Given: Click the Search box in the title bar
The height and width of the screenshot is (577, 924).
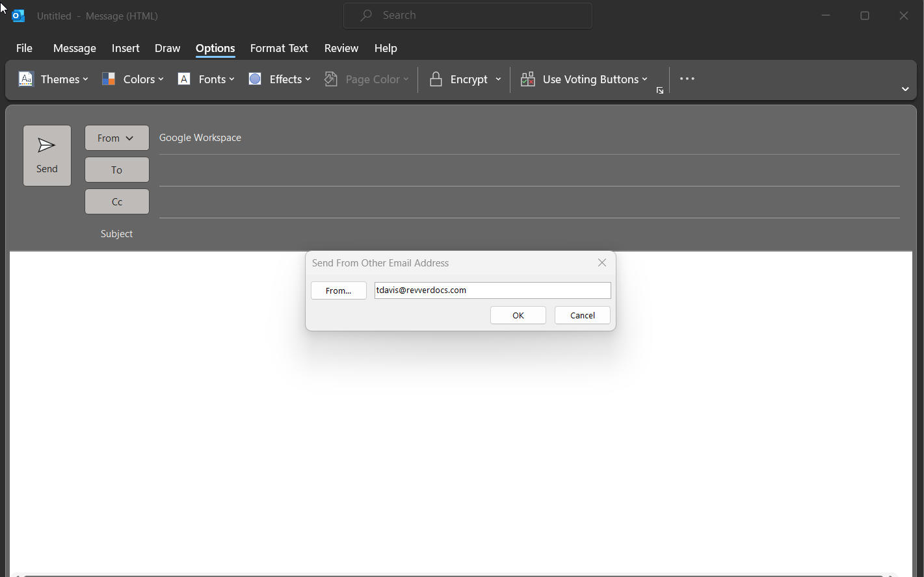Looking at the screenshot, I should point(468,16).
